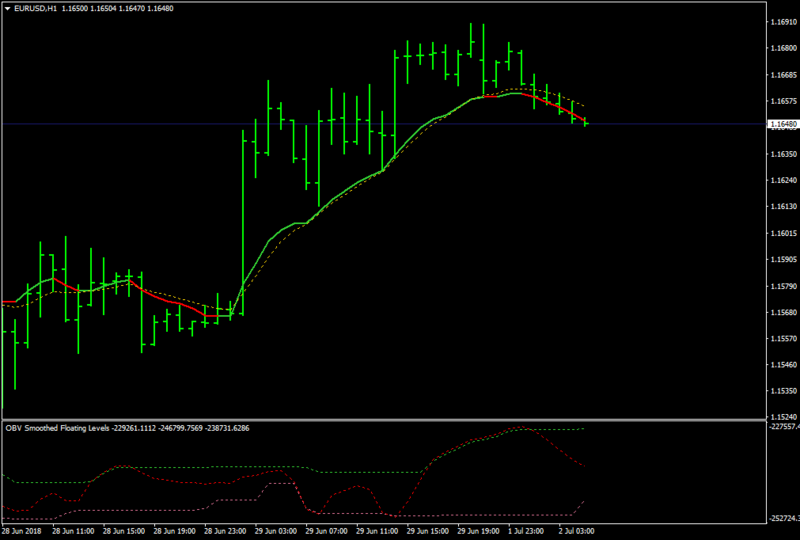The height and width of the screenshot is (540, 800).
Task: Click the 1.16350 price axis label
Action: point(784,154)
